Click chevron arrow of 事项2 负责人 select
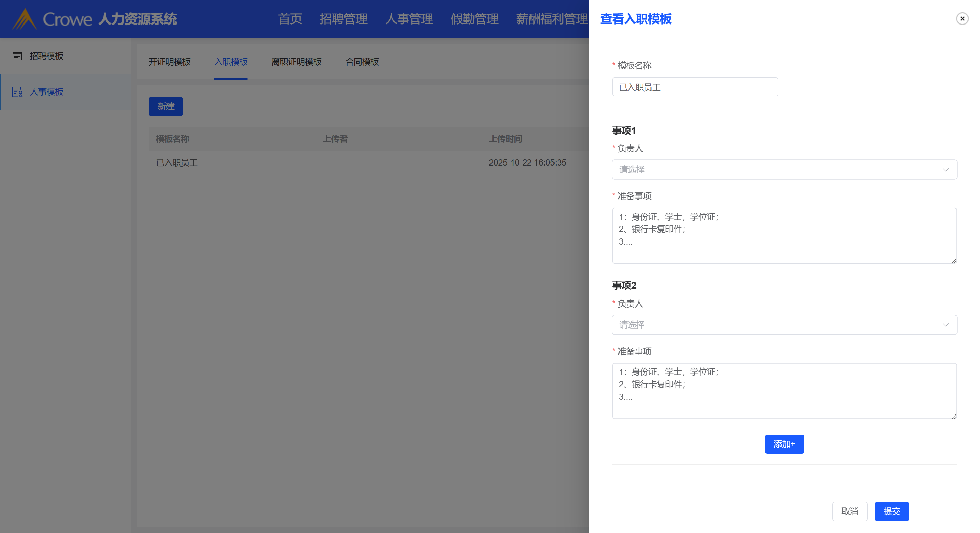This screenshot has height=533, width=980. pyautogui.click(x=945, y=325)
